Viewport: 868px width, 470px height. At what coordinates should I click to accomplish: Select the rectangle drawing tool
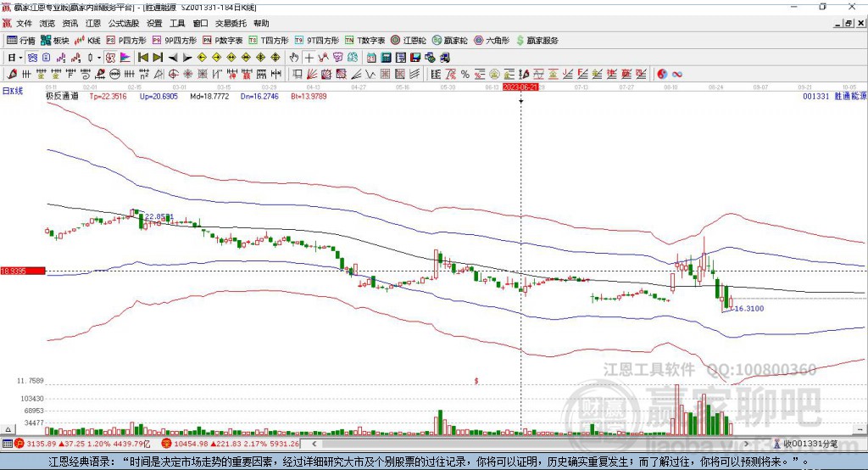[x=298, y=75]
